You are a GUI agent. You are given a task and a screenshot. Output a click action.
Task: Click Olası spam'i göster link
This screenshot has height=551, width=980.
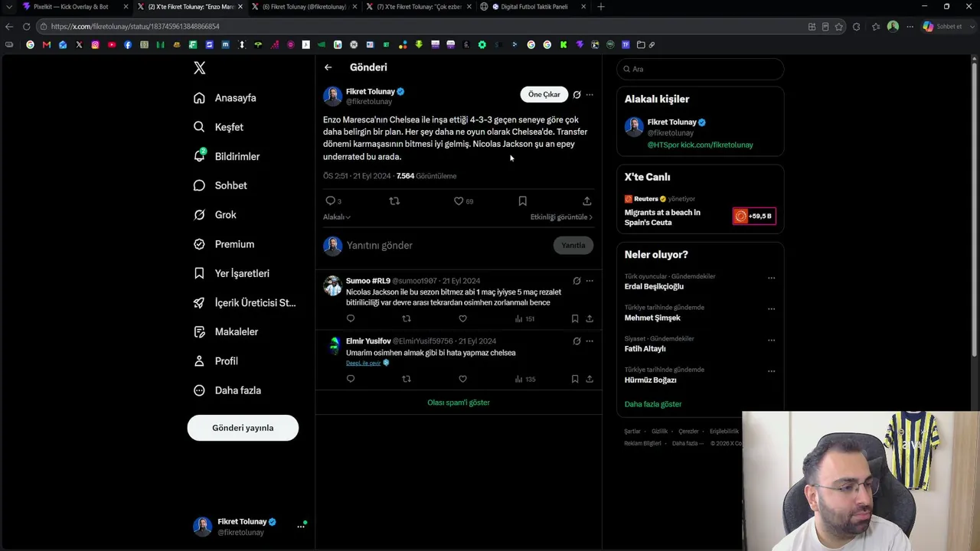(459, 403)
